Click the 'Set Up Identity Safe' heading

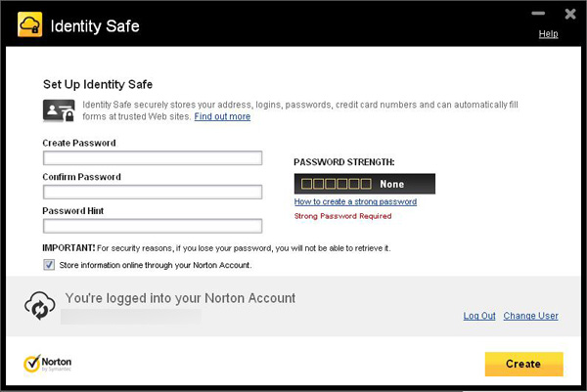click(x=97, y=85)
